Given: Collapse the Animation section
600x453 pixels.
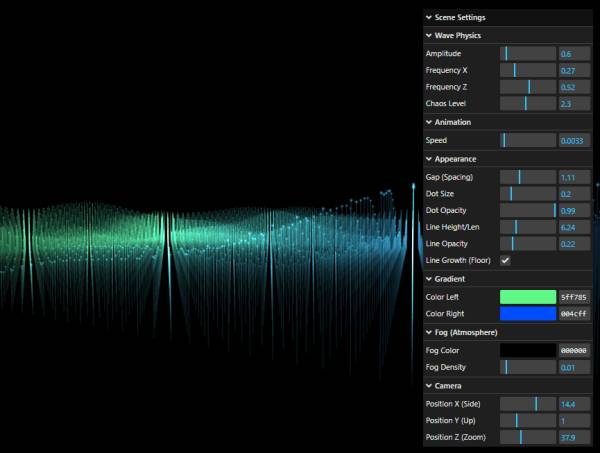Looking at the screenshot, I should [453, 122].
